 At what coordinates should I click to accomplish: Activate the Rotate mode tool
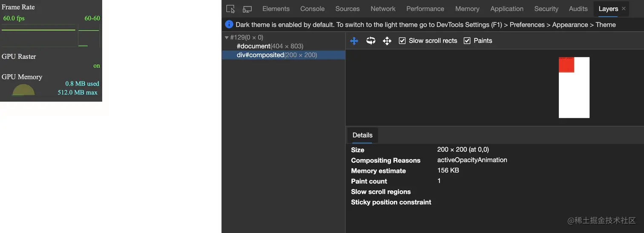click(x=371, y=41)
